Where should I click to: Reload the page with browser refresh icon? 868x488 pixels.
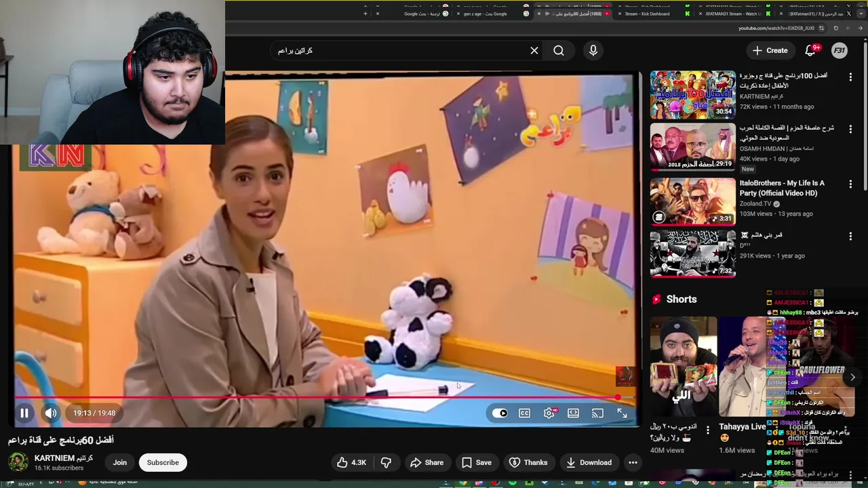click(x=835, y=28)
